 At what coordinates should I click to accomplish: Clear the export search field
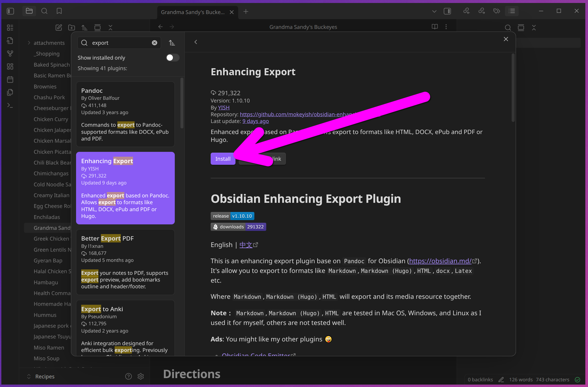coord(155,43)
